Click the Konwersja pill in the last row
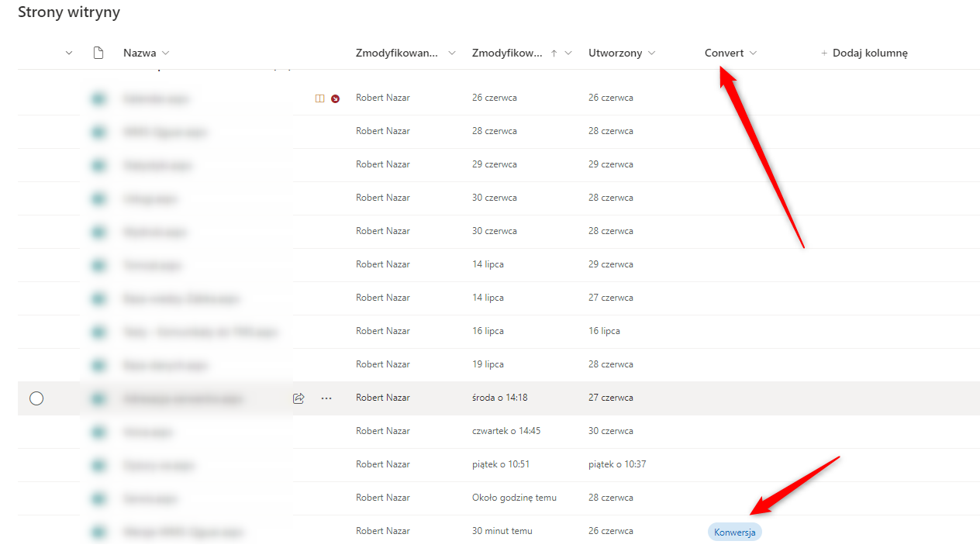Screen dimensions: 980x548 [x=734, y=532]
